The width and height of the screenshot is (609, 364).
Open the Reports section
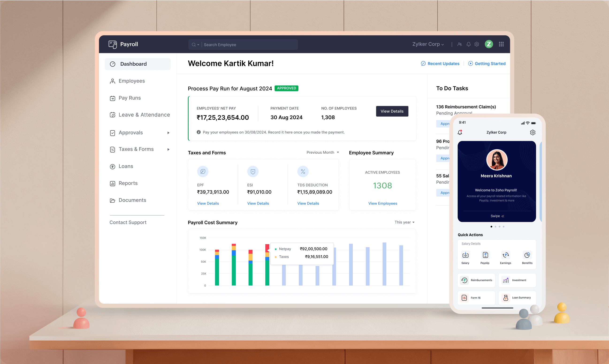point(128,183)
